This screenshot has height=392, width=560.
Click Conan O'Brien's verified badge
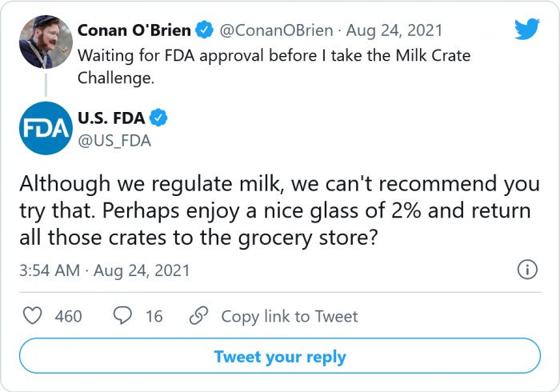[x=205, y=30]
